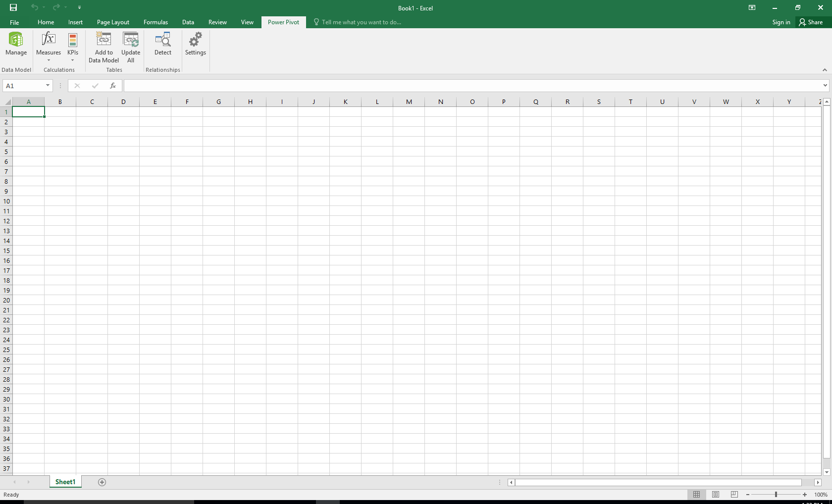Screen dimensions: 832x504
Task: Click Update All in the Tables group
Action: click(x=130, y=47)
